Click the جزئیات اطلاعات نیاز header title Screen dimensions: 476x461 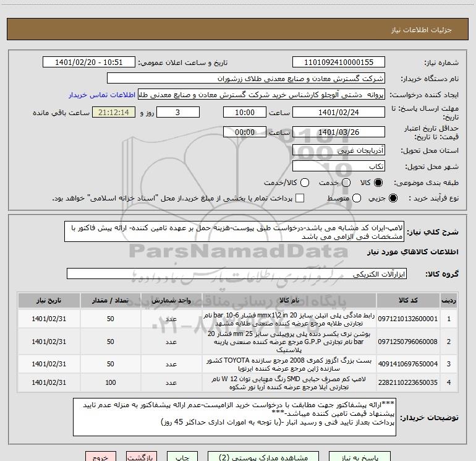click(422, 30)
